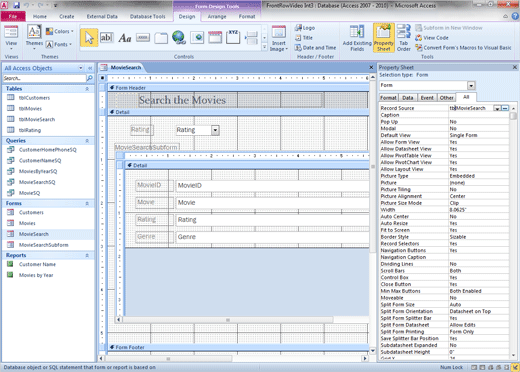Click the Record Source builder button
Viewport: 520px width, 372px height.
coord(505,108)
